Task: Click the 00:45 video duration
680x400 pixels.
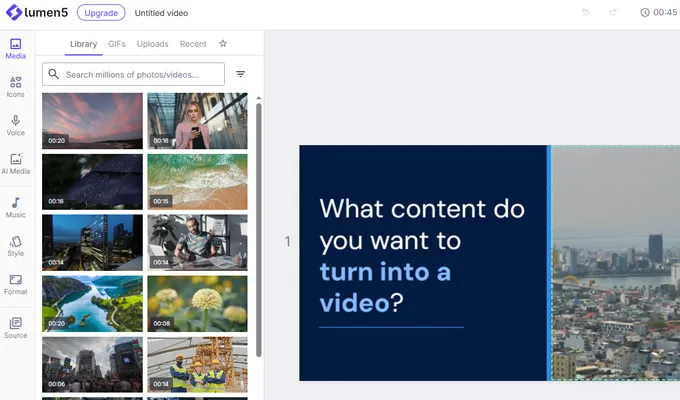Action: (x=665, y=13)
